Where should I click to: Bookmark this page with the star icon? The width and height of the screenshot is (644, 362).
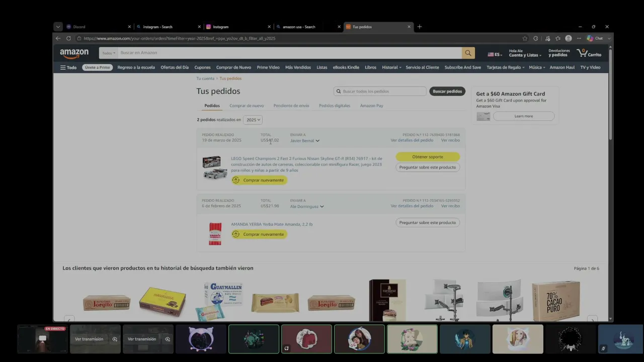[x=525, y=38]
